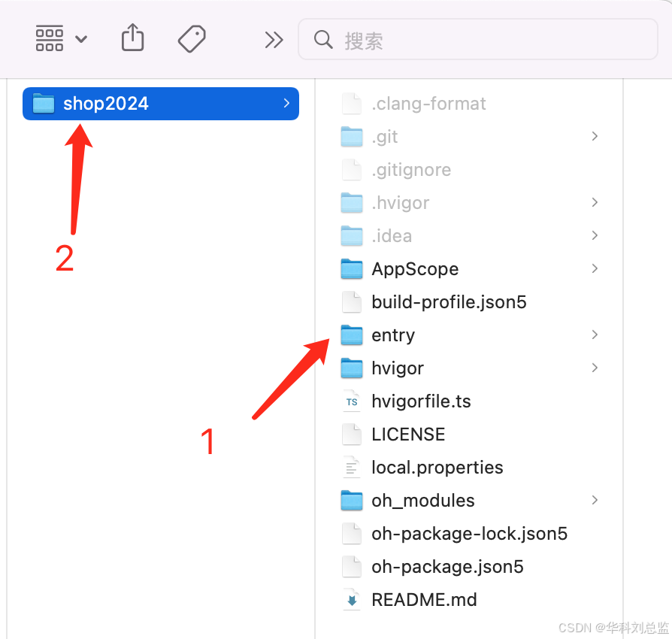Click the Share toolbar icon
This screenshot has width=672, height=639.
coord(132,38)
